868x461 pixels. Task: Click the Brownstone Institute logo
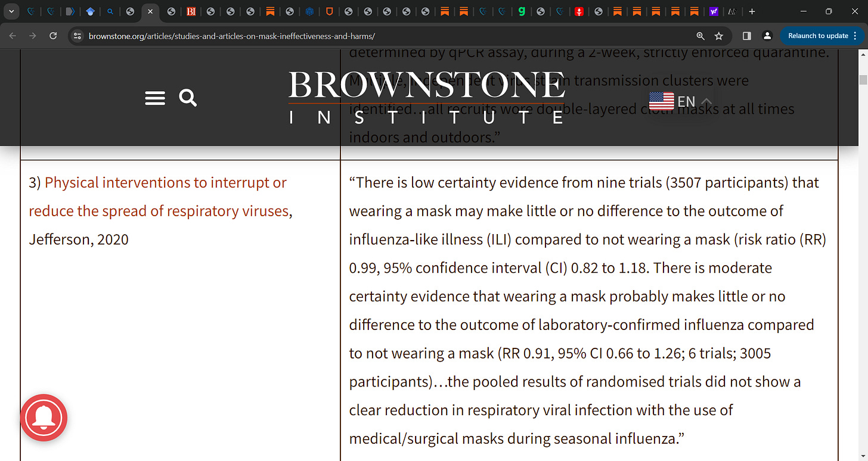(427, 97)
